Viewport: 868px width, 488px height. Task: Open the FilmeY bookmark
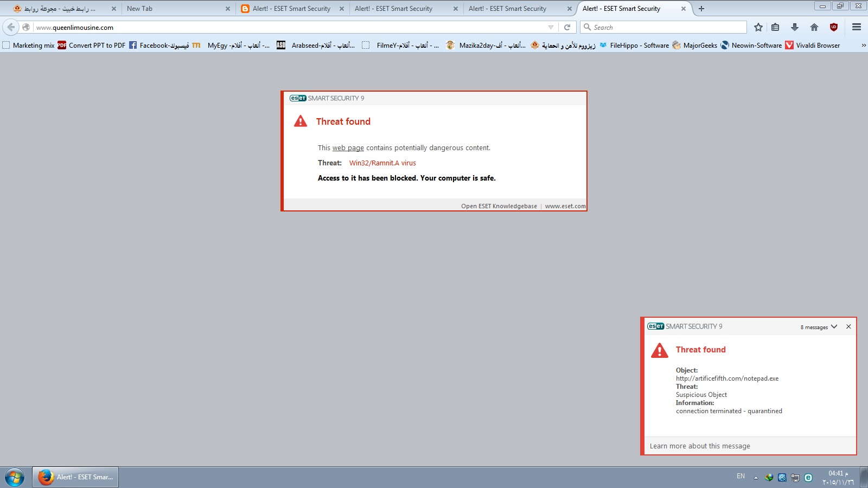pos(400,46)
